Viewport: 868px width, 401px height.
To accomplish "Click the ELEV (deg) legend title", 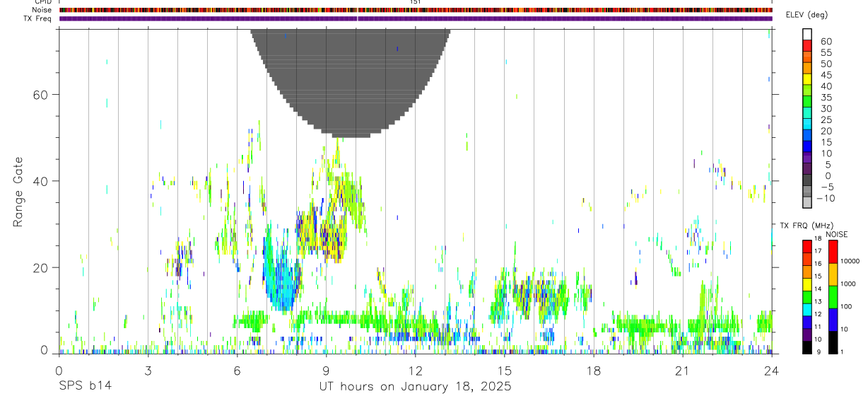I will coord(807,15).
